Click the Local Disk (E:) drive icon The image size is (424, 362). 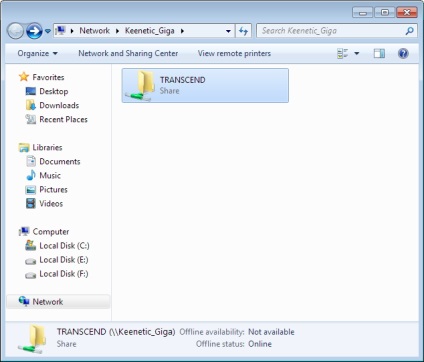(31, 260)
